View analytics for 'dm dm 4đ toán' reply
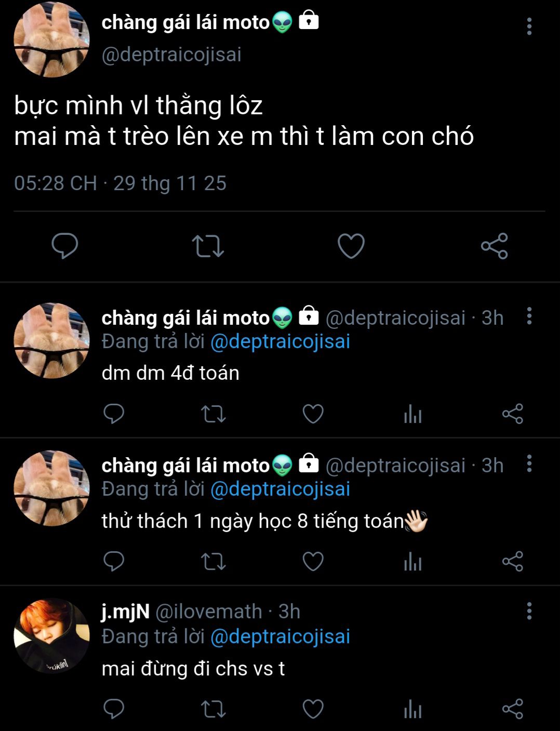This screenshot has width=560, height=731. click(x=412, y=414)
